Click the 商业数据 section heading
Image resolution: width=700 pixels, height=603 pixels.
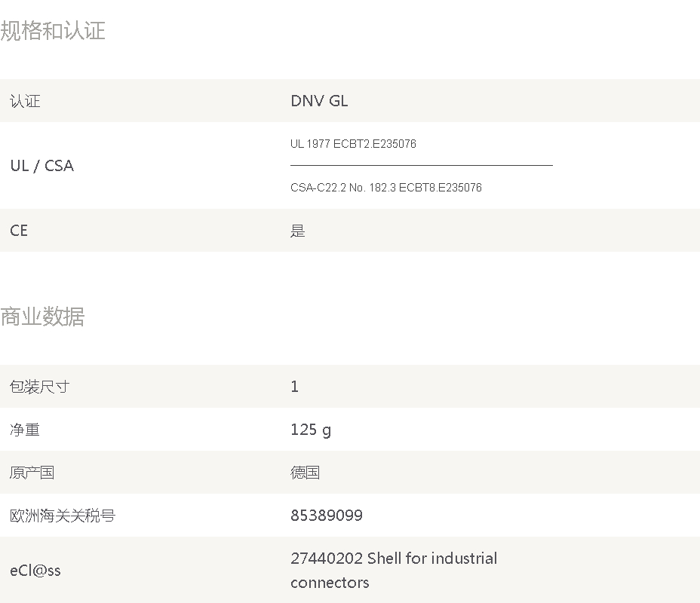(x=42, y=317)
